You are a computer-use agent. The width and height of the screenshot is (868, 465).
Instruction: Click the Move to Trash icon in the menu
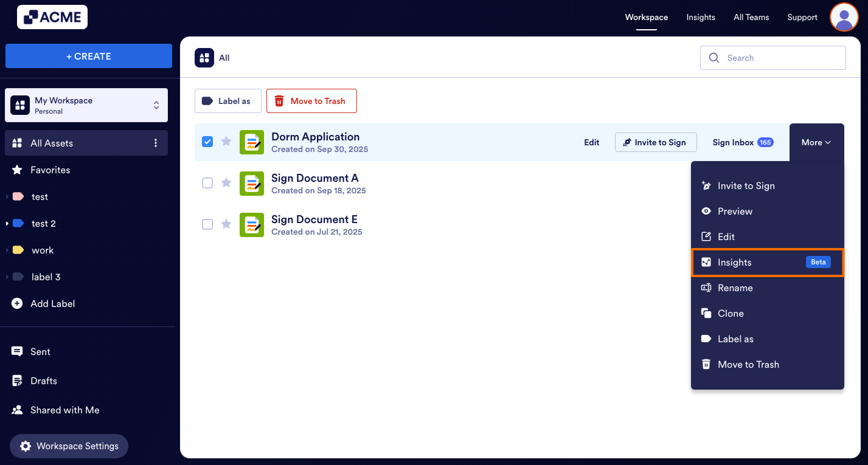pos(706,364)
